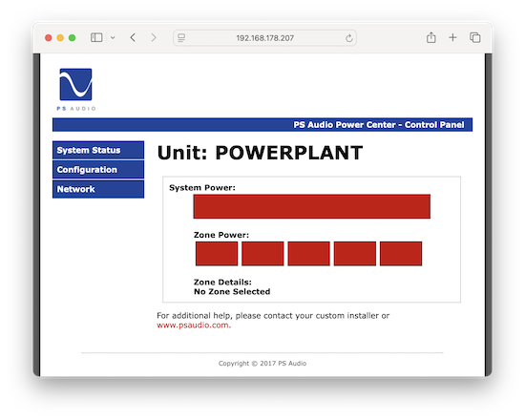The image size is (525, 420).
Task: Toggle the red System Power bar
Action: pyautogui.click(x=312, y=206)
